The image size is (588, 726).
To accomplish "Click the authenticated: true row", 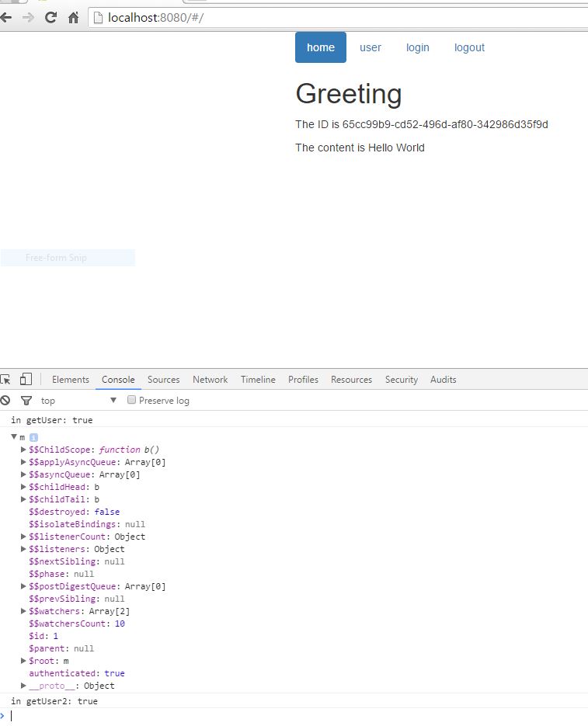I will pyautogui.click(x=76, y=673).
